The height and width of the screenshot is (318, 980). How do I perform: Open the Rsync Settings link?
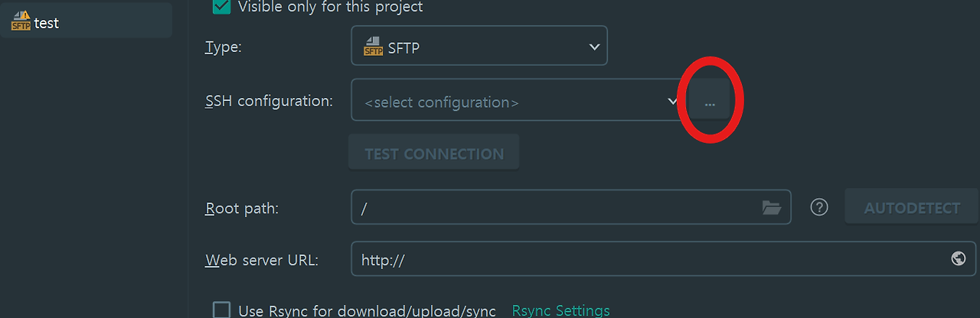coord(560,310)
